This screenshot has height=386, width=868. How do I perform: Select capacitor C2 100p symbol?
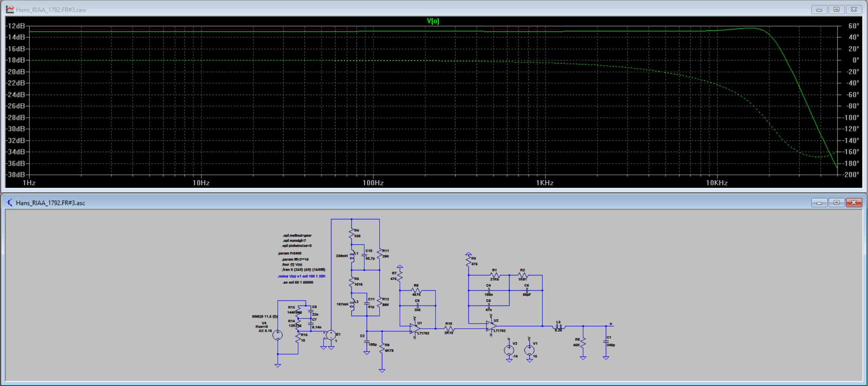tap(367, 342)
